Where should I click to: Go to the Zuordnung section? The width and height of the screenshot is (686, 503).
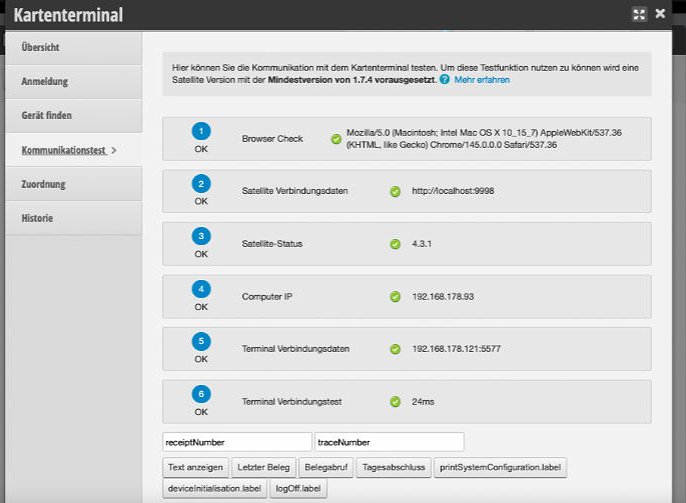point(44,184)
